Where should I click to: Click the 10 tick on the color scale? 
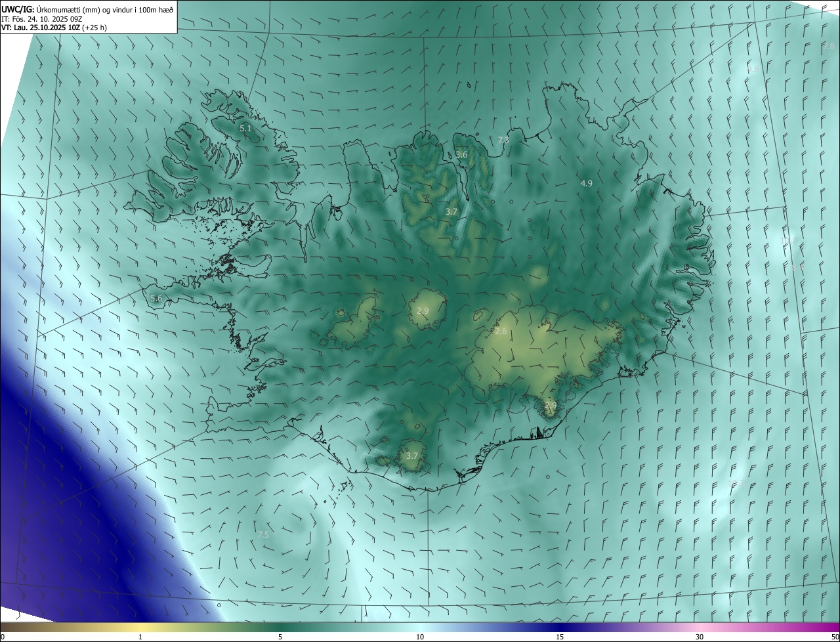pyautogui.click(x=420, y=637)
